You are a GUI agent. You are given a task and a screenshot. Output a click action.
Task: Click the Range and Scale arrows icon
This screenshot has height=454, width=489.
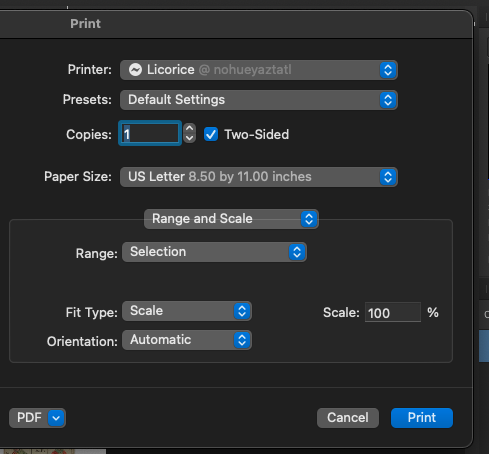pyautogui.click(x=309, y=219)
